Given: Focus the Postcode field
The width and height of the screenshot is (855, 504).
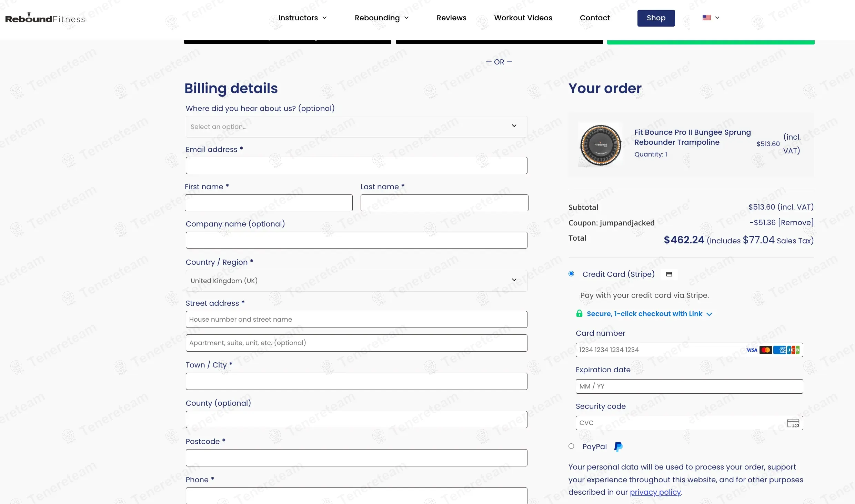Looking at the screenshot, I should (356, 458).
